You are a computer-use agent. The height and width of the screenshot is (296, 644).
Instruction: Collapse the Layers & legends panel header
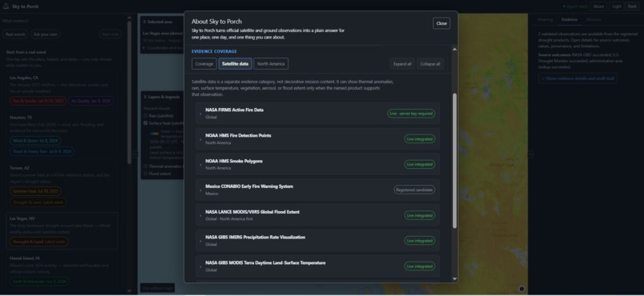coord(161,97)
